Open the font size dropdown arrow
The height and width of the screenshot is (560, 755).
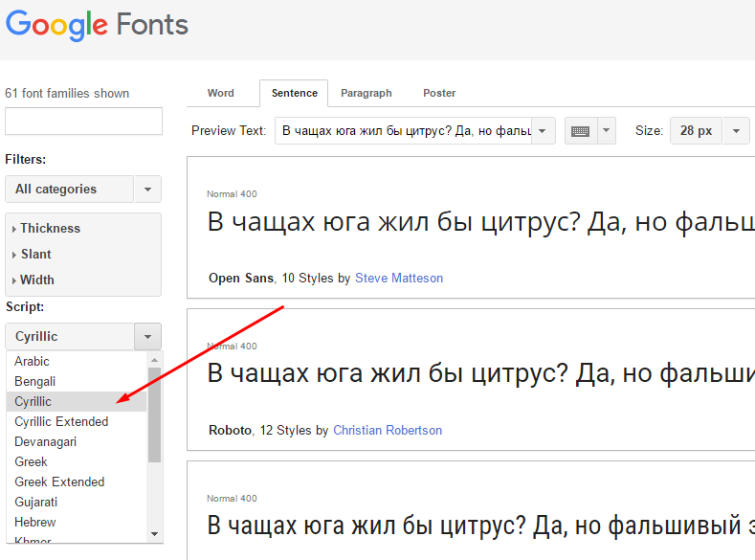coord(736,131)
